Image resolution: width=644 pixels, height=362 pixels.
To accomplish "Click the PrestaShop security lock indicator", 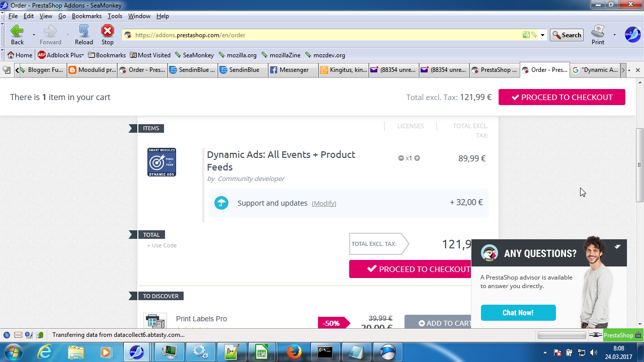I will coord(623,335).
